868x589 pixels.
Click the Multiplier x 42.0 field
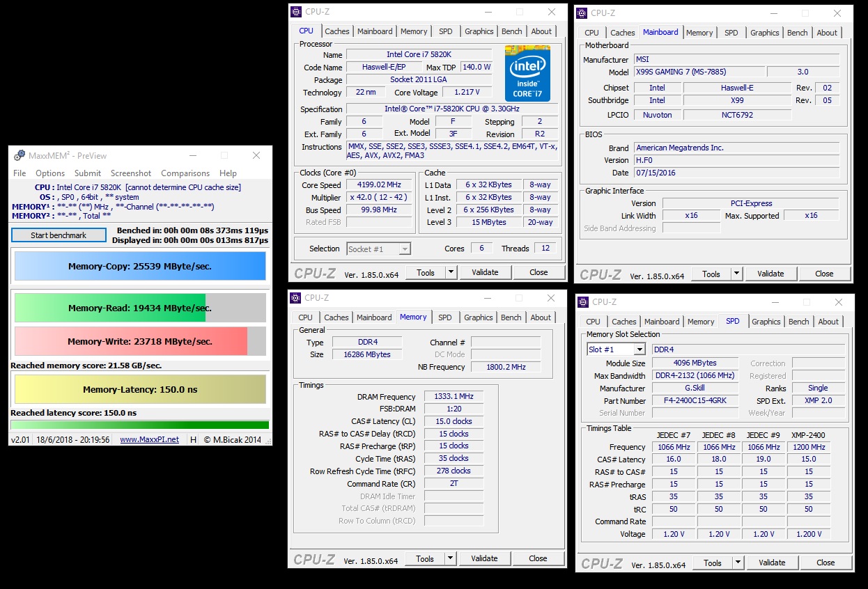(380, 198)
